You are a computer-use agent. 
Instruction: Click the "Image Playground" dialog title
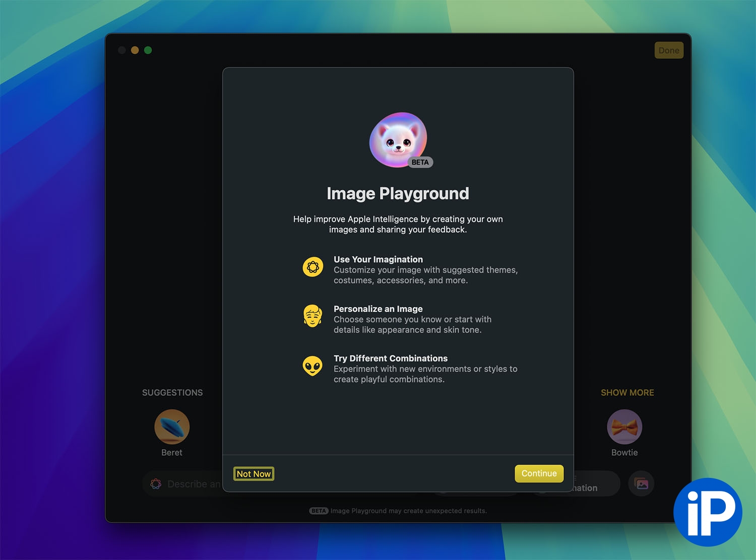398,193
